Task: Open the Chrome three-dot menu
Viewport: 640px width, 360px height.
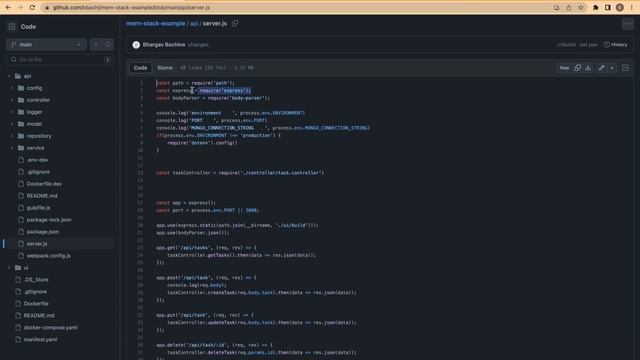Action: (631, 7)
